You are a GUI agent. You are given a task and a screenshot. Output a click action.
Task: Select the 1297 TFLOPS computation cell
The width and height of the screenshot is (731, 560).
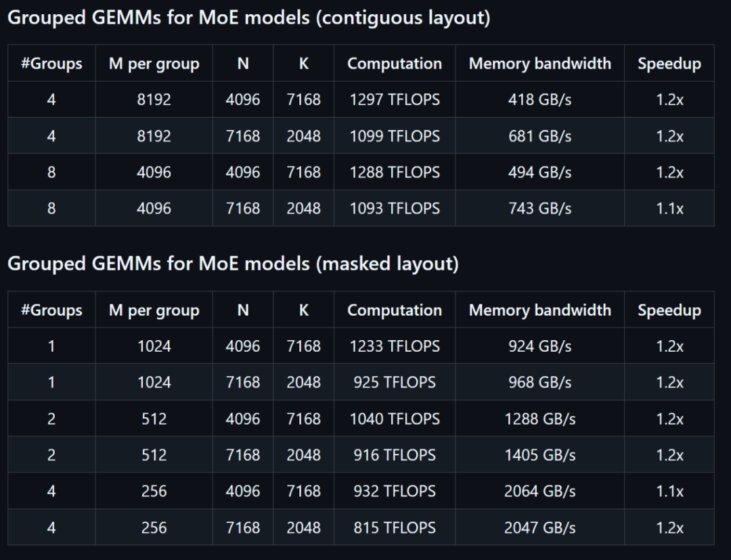[x=395, y=100]
